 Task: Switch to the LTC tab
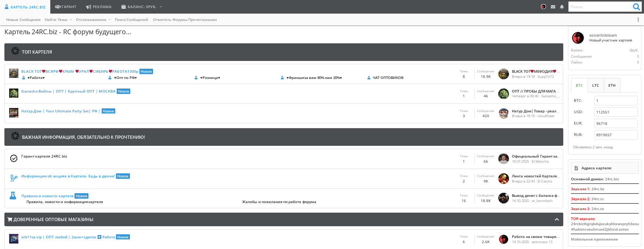[x=596, y=86]
